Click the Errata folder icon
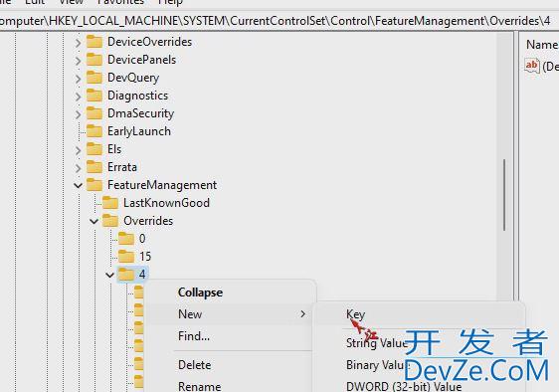The height and width of the screenshot is (392, 559). coord(94,167)
